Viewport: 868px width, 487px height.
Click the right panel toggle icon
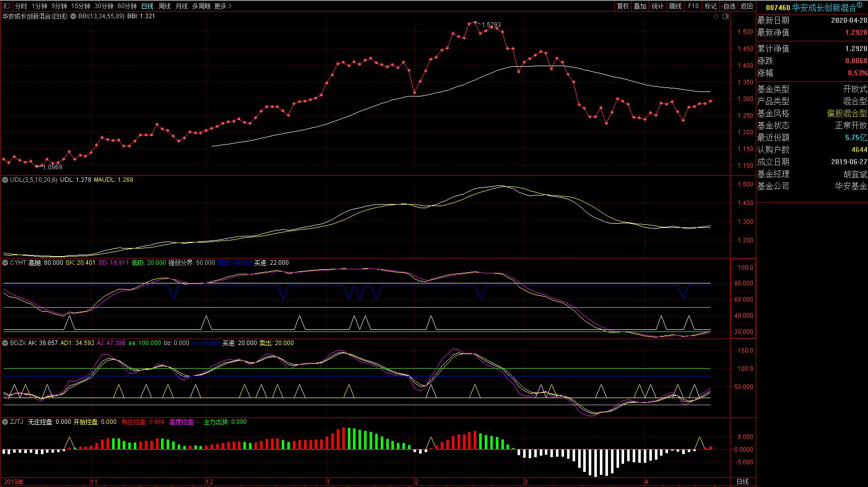click(726, 17)
